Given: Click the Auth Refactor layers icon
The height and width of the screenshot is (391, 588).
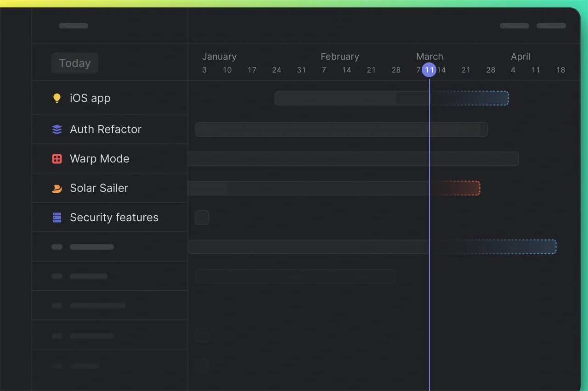Looking at the screenshot, I should 57,129.
